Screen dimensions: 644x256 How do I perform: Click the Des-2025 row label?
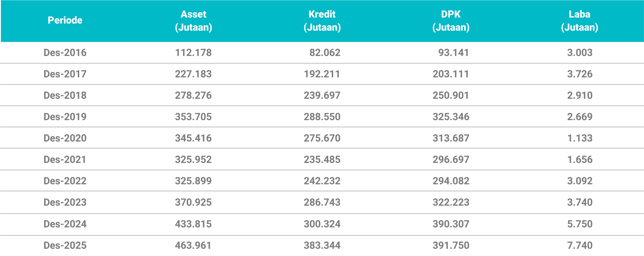click(x=65, y=245)
